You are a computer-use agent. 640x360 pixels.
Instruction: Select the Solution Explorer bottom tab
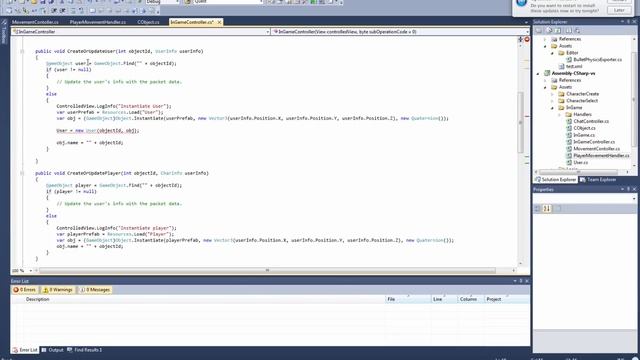pos(555,180)
